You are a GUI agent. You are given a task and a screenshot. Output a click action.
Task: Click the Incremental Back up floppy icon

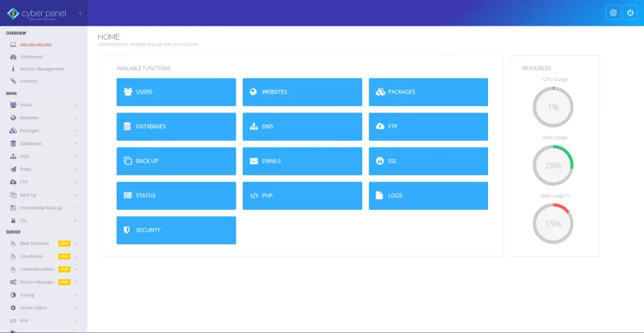[13, 208]
